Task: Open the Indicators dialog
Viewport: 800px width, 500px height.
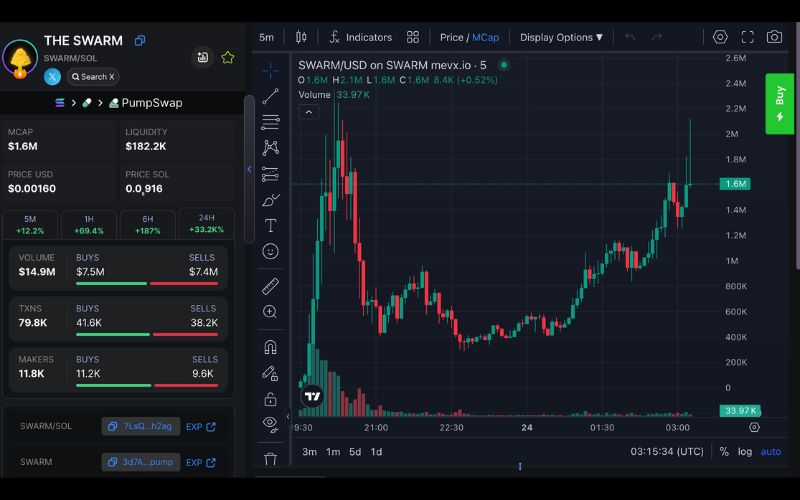Action: point(361,37)
